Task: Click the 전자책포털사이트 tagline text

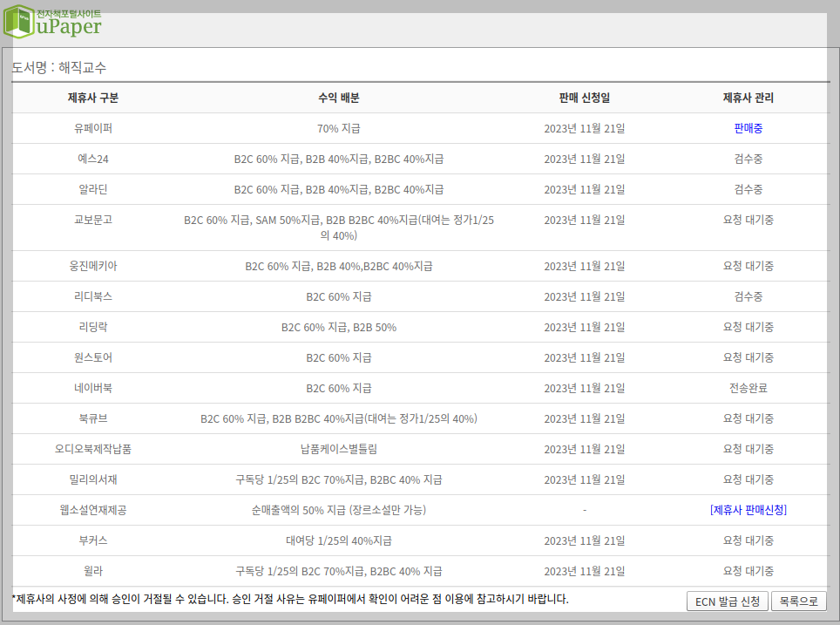Action: click(x=69, y=14)
